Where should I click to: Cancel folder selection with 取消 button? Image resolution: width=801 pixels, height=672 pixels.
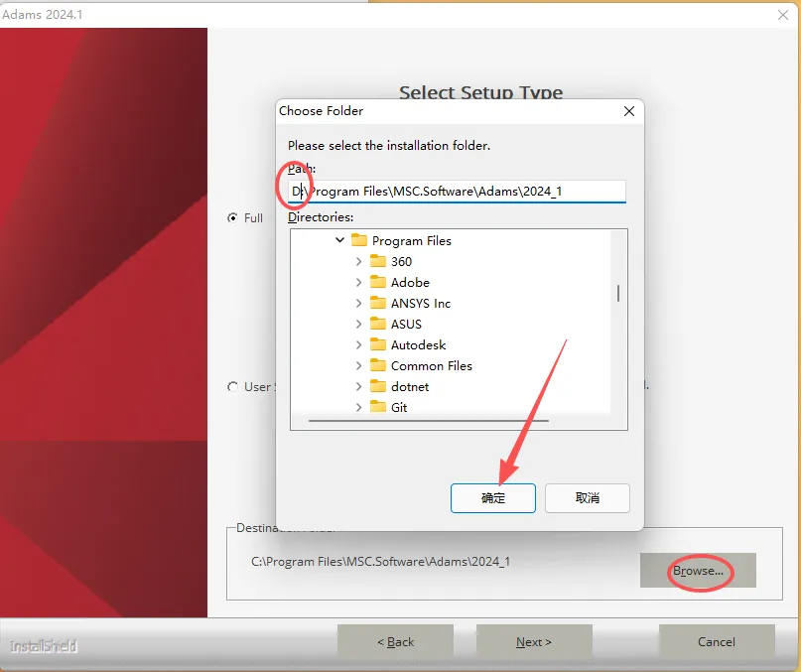tap(588, 497)
